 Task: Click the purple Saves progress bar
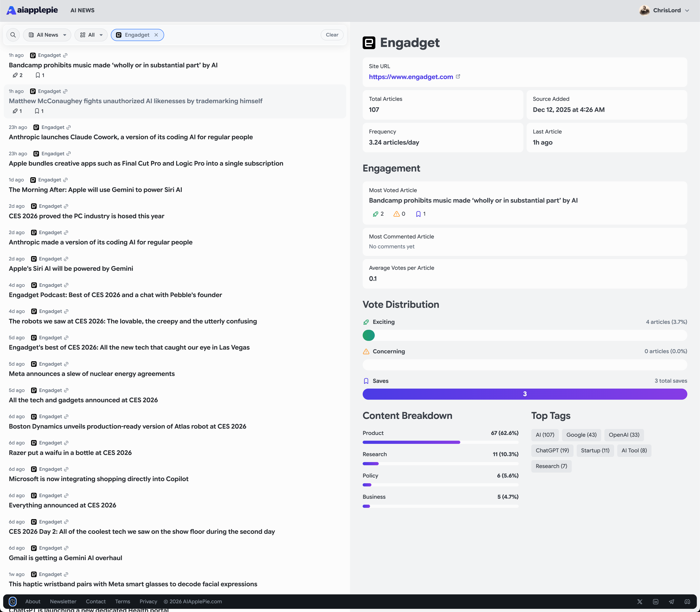tap(525, 394)
